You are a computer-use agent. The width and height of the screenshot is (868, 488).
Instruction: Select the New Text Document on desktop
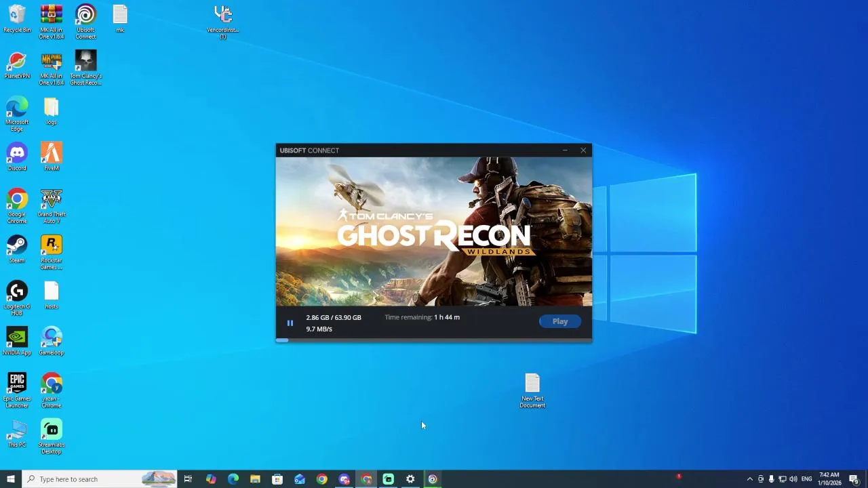tap(532, 391)
